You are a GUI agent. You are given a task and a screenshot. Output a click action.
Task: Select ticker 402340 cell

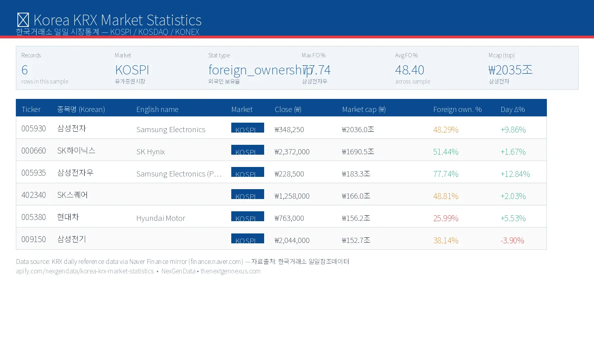pos(34,195)
